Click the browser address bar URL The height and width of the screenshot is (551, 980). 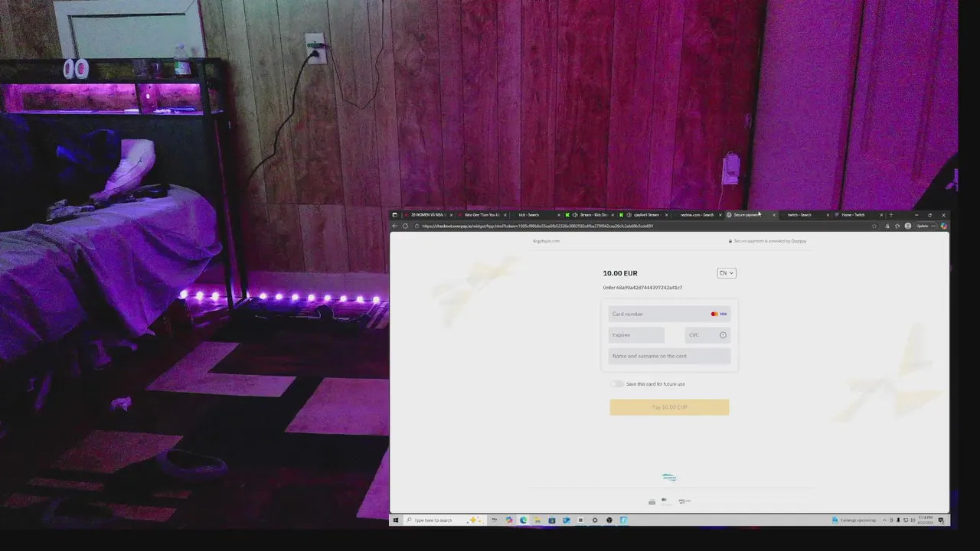[537, 226]
